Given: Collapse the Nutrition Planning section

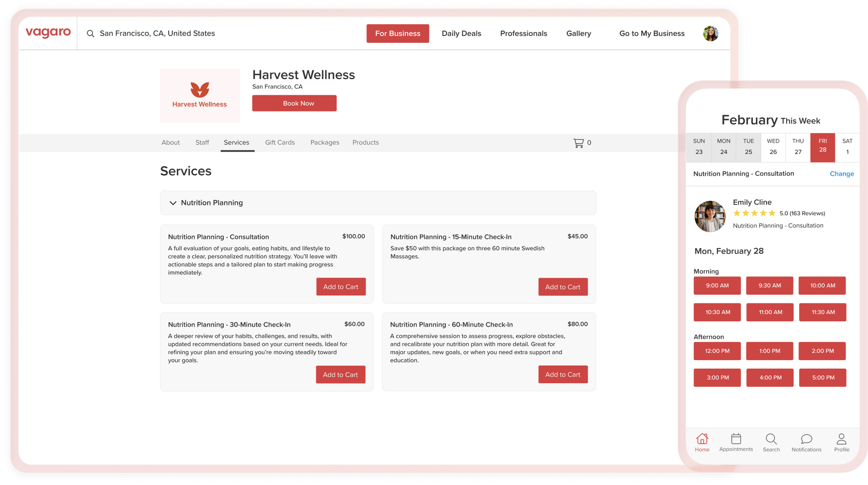Looking at the screenshot, I should tap(173, 203).
